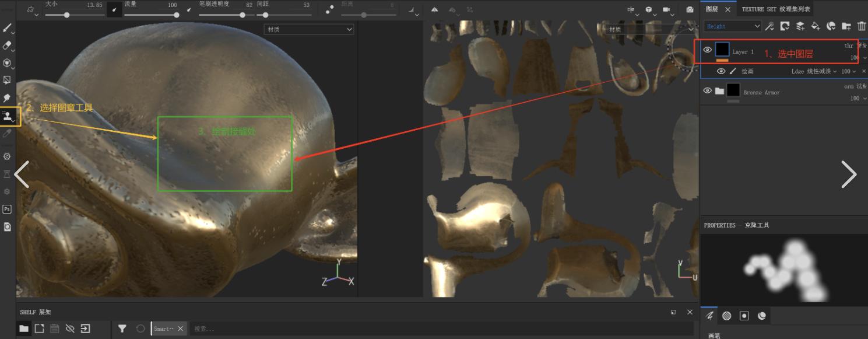Pick the Clone stamp tool
The height and width of the screenshot is (339, 868).
point(8,116)
